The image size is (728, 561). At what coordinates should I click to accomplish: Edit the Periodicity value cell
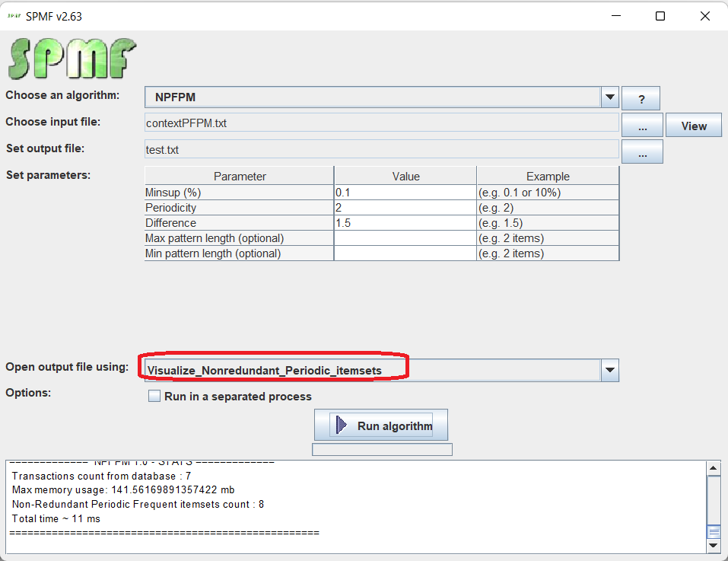(405, 208)
